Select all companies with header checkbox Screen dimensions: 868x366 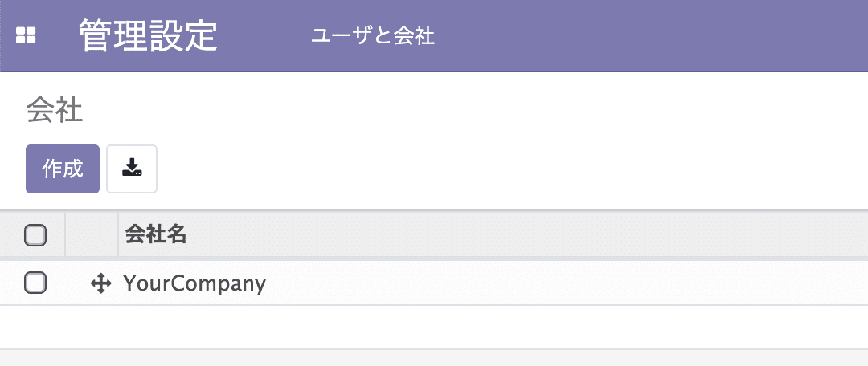point(35,235)
